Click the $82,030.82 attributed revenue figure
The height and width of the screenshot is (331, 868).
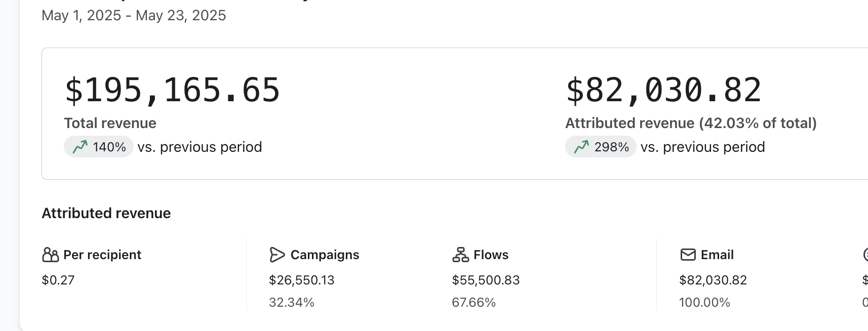click(663, 90)
